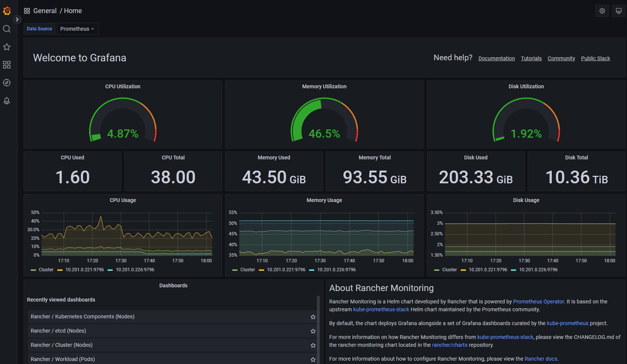627x364 pixels.
Task: Open the rancher/charts repository link
Action: (x=449, y=345)
